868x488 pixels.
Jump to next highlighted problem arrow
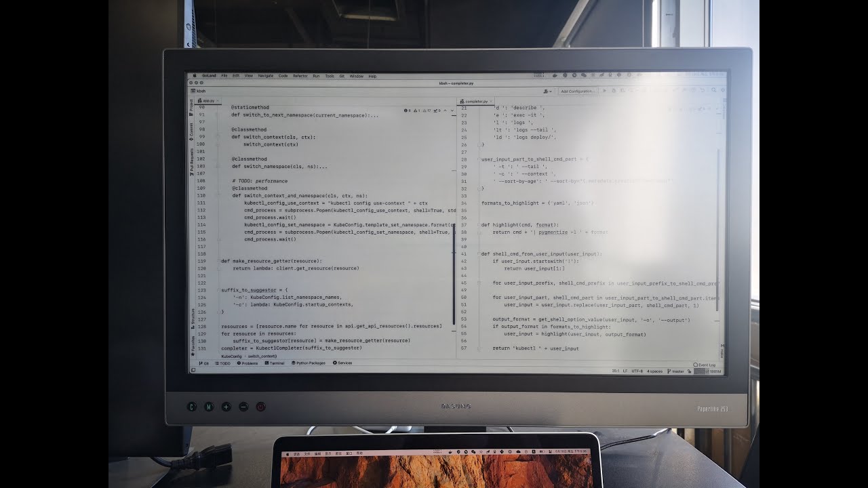pyautogui.click(x=452, y=110)
